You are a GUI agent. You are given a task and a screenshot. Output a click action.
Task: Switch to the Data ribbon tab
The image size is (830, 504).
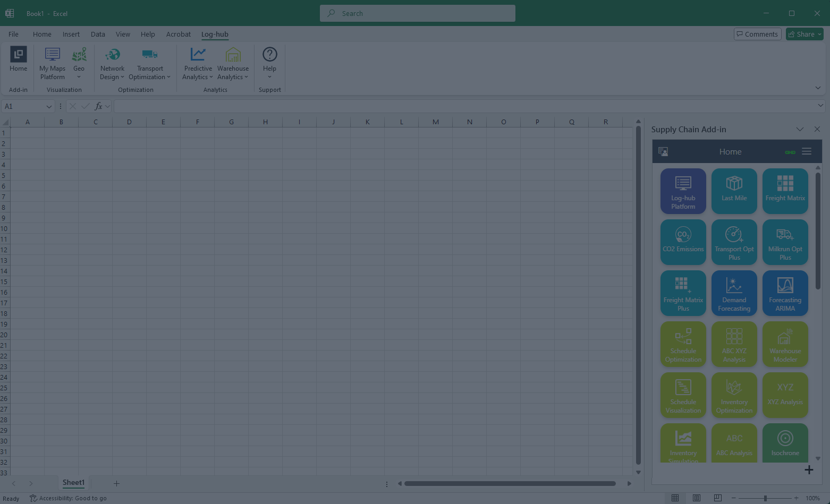98,34
